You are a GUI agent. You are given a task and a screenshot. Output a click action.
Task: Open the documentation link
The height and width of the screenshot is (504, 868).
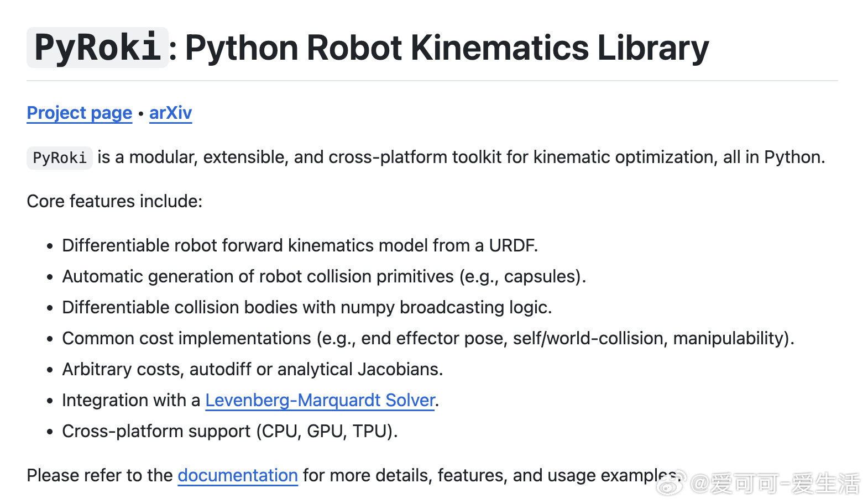tap(238, 475)
